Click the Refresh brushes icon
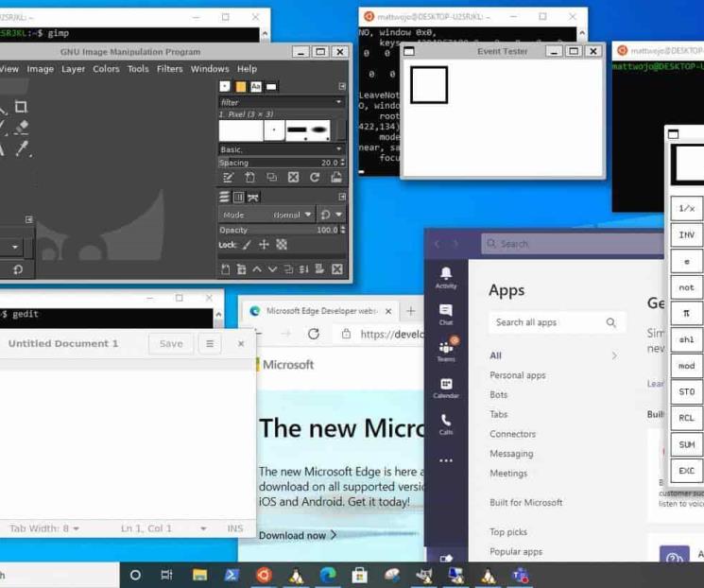Image resolution: width=704 pixels, height=588 pixels. (315, 178)
